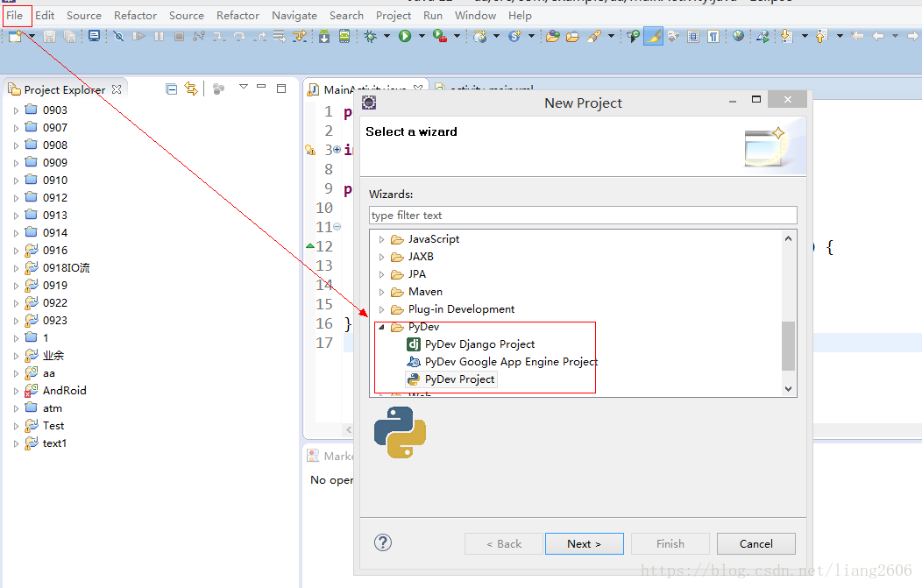Open the console monitor toolbar icon
The image size is (922, 588).
click(94, 37)
